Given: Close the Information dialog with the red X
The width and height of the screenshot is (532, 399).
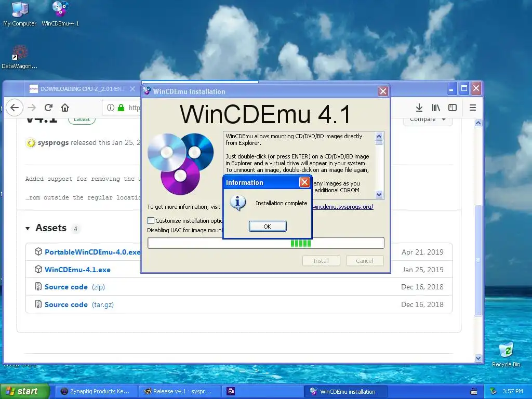Looking at the screenshot, I should 304,182.
